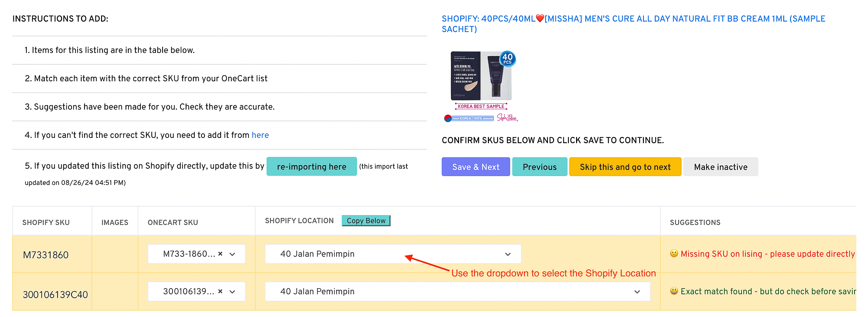Go back with the Previous button

tap(539, 167)
